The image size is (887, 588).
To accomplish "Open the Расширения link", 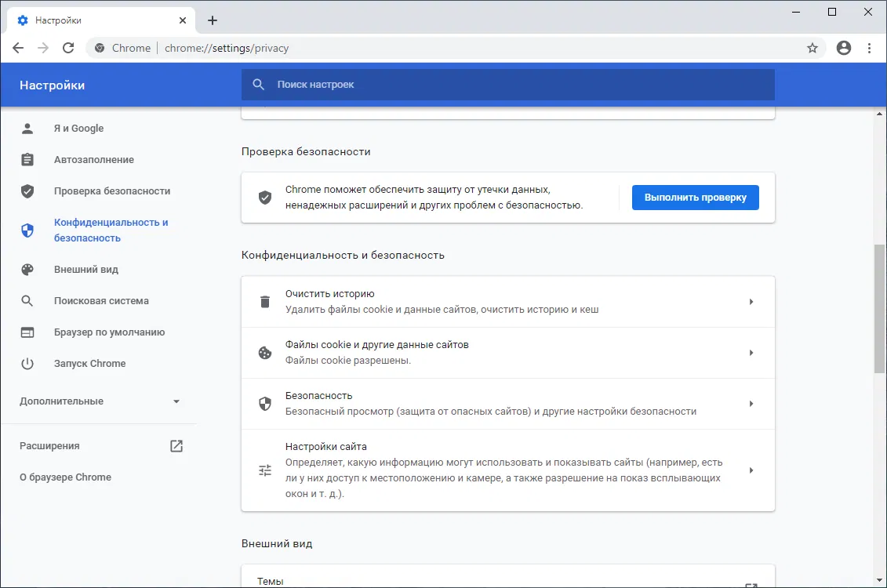I will pyautogui.click(x=49, y=446).
